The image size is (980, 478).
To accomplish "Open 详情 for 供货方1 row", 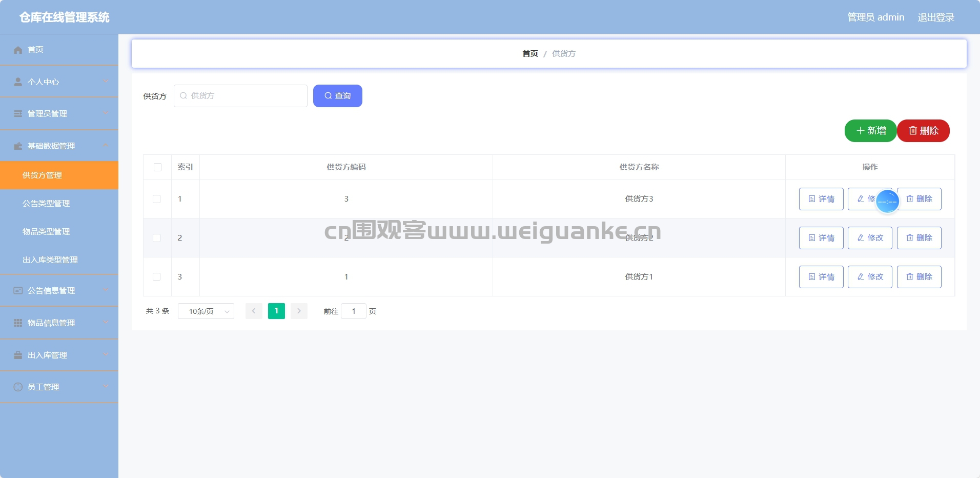I will 821,277.
